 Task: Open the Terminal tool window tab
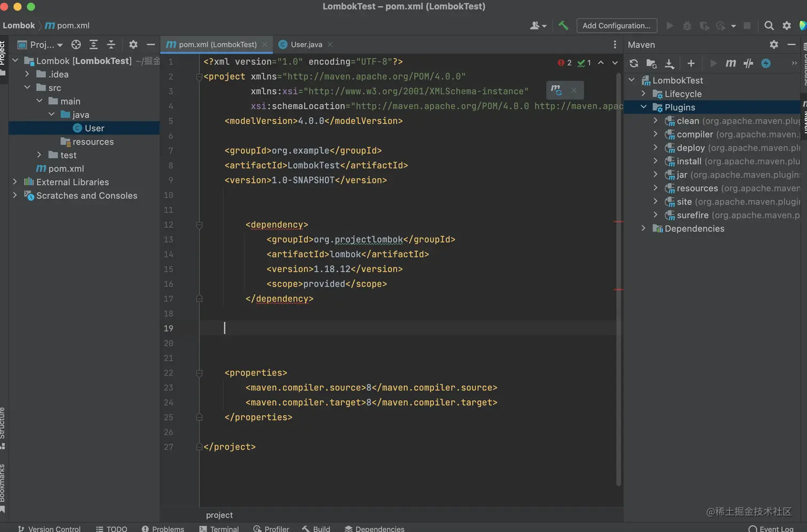click(219, 528)
